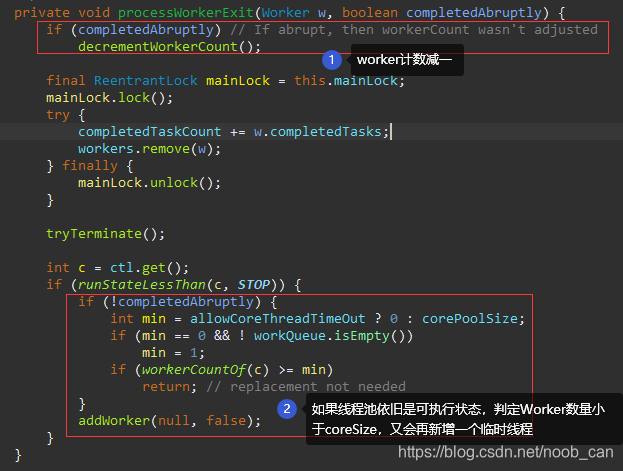Click the "replacement not needed" comment
Viewport: 623px width, 471px height.
click(306, 387)
